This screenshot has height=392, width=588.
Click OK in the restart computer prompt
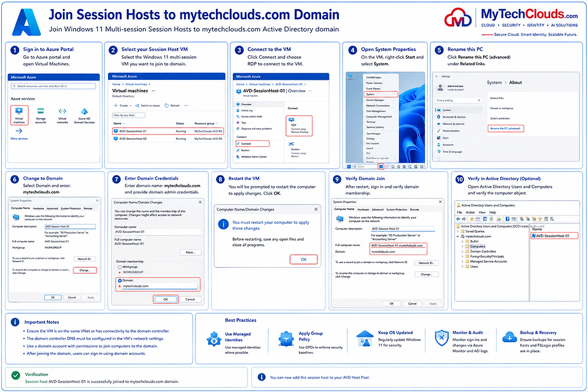pyautogui.click(x=304, y=259)
